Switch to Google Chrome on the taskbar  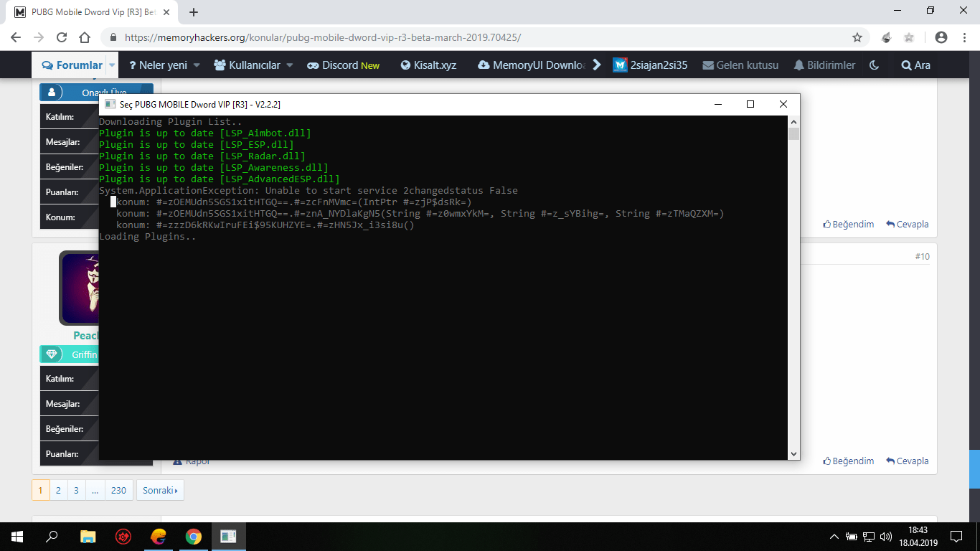(194, 536)
